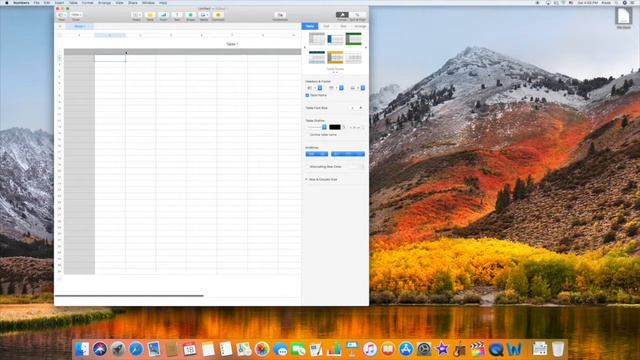Open the Numbers app in dock
Image resolution: width=640 pixels, height=360 pixels.
click(334, 349)
